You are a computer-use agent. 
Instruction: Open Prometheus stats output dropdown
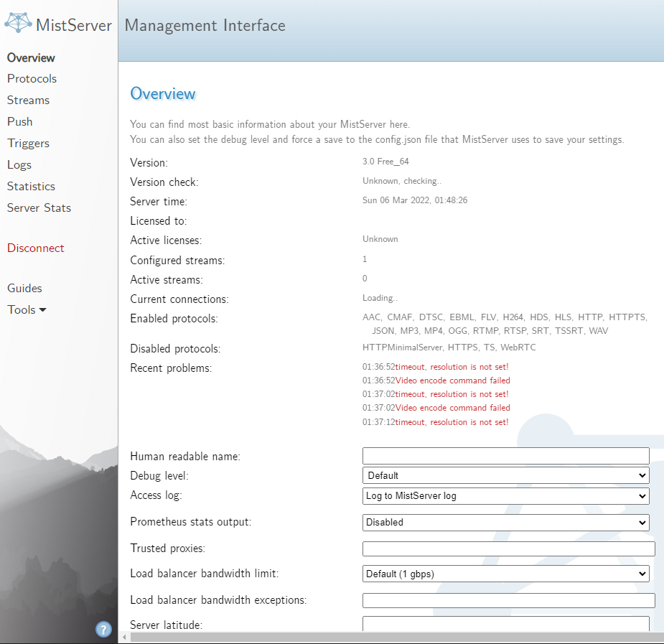(x=505, y=523)
